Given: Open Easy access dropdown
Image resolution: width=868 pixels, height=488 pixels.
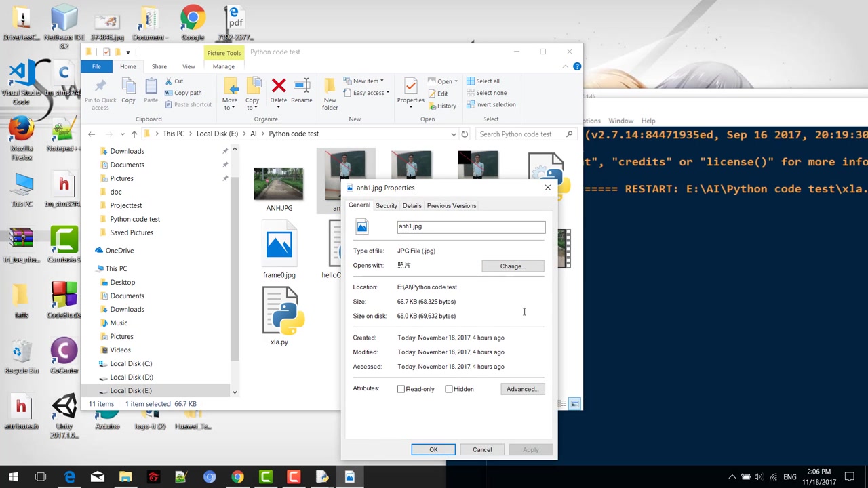Looking at the screenshot, I should point(366,93).
